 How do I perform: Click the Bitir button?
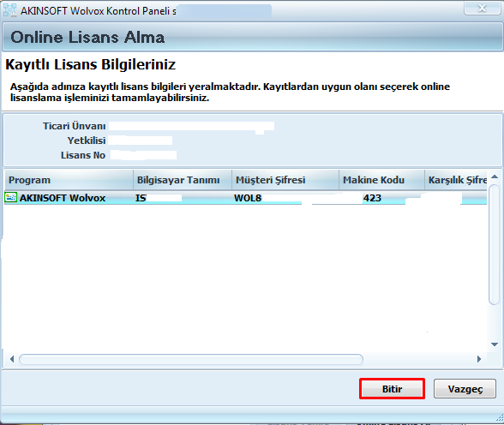(x=392, y=389)
